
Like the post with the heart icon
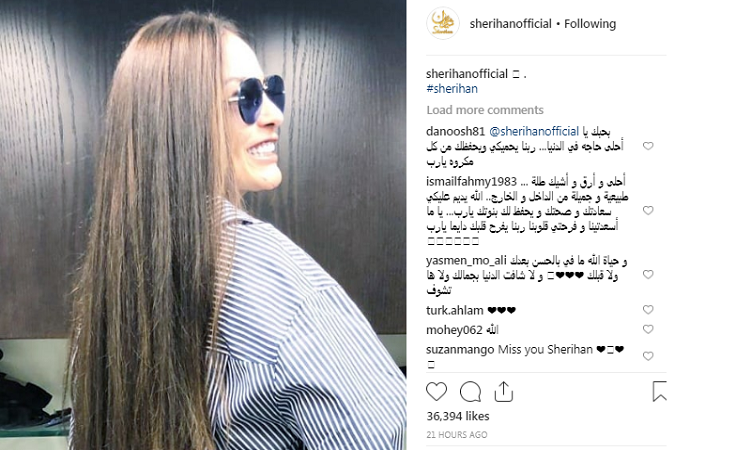[437, 391]
